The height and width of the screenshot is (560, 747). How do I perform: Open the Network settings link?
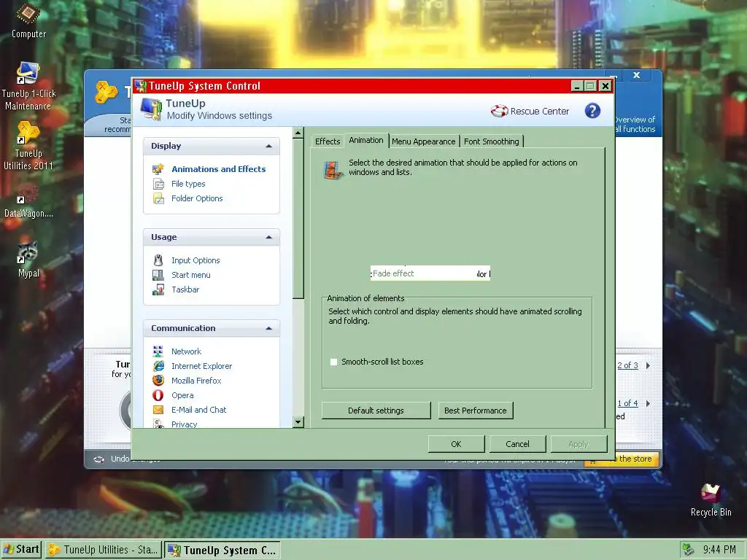186,351
